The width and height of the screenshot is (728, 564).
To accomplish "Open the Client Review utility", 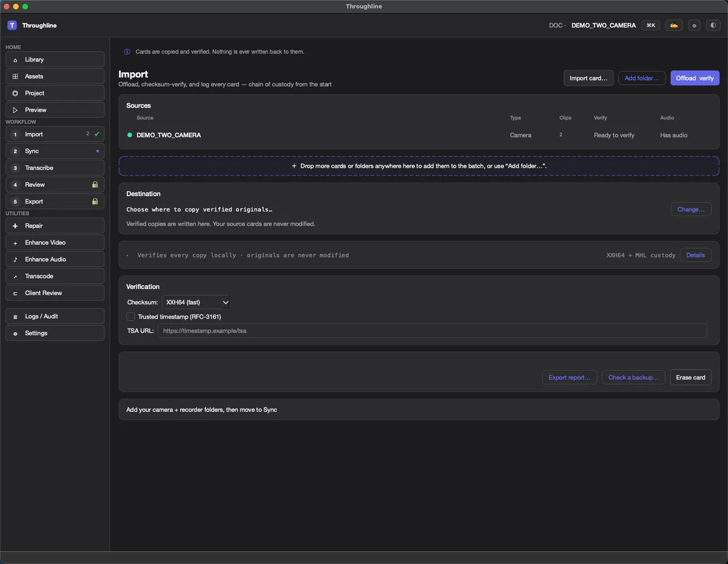I will tap(55, 293).
